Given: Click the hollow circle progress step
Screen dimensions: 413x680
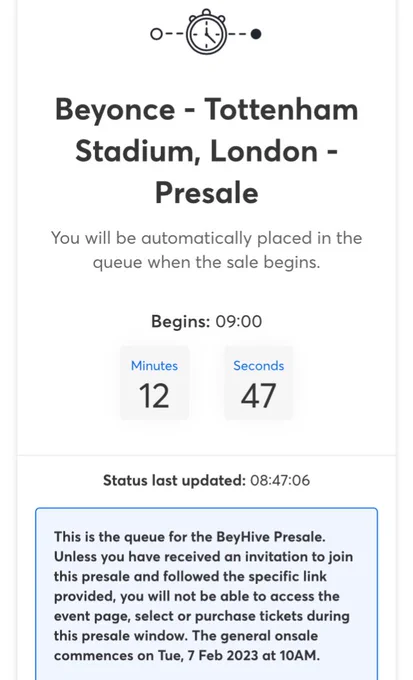Looking at the screenshot, I should 156,34.
